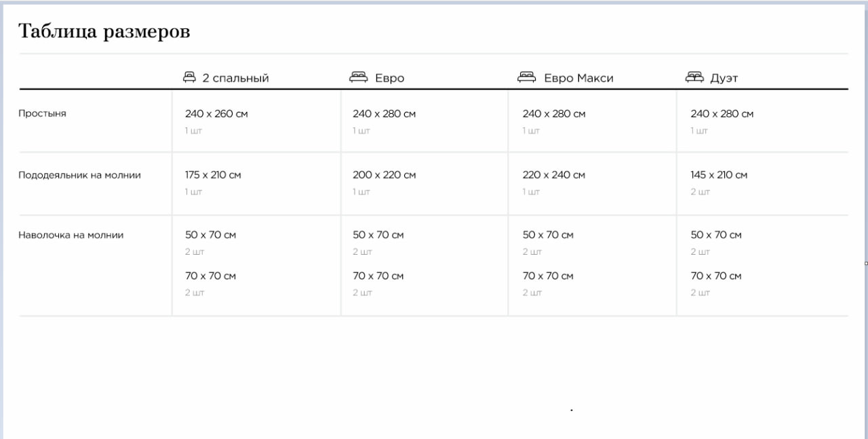The width and height of the screenshot is (868, 439).
Task: Click 240 x 280 см in Евро Макси column
Action: [x=553, y=114]
